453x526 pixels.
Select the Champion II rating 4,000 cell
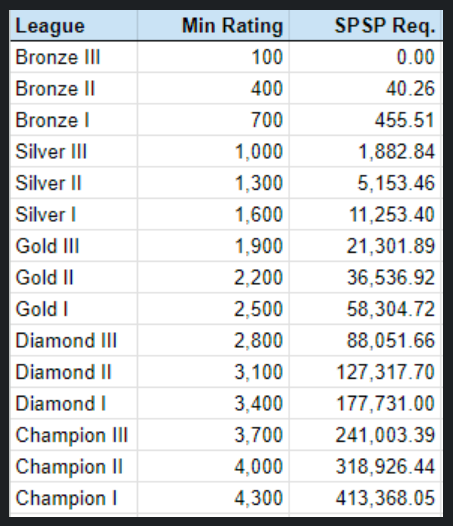pyautogui.click(x=213, y=467)
